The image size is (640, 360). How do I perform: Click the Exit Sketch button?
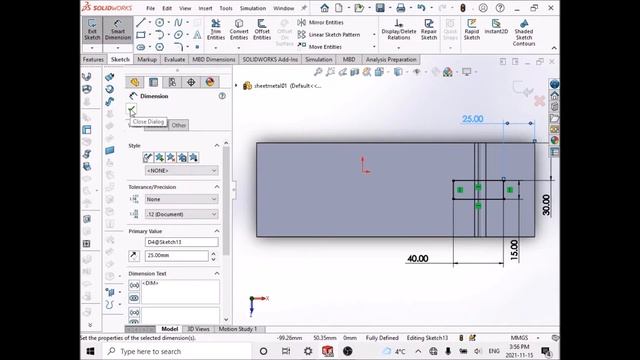point(92,30)
